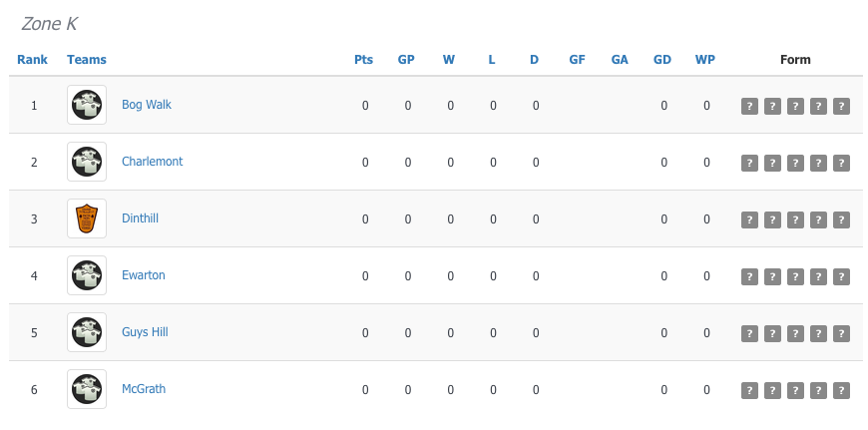Click Bog Walk's first form indicator
This screenshot has height=430, width=868.
(749, 107)
